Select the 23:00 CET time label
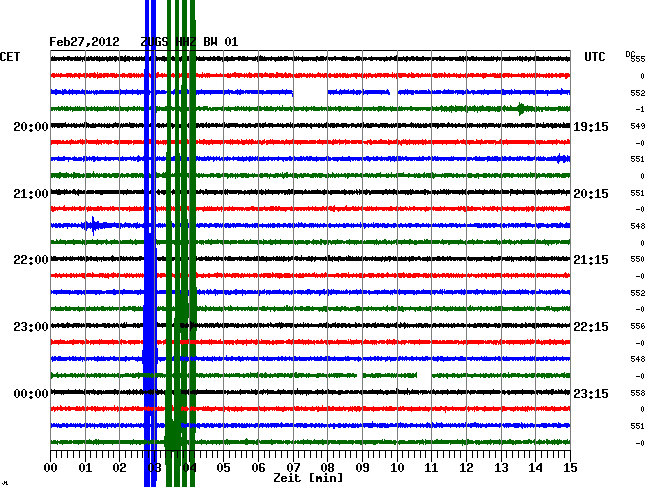 (x=31, y=327)
